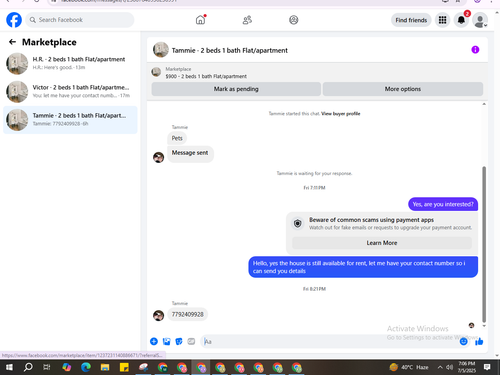Viewport: 500px width, 375px height.
Task: Choose a GIF using the GIF icon
Action: click(x=191, y=341)
